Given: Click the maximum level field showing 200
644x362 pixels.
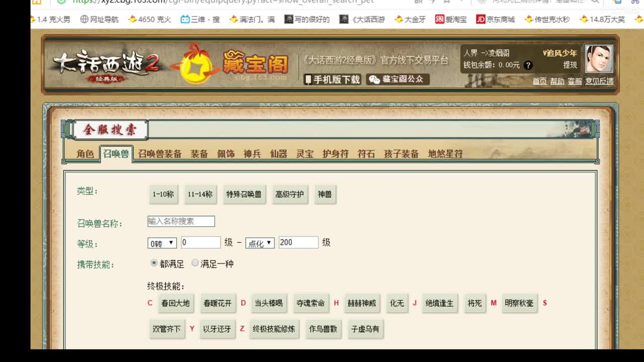Looking at the screenshot, I should (298, 242).
